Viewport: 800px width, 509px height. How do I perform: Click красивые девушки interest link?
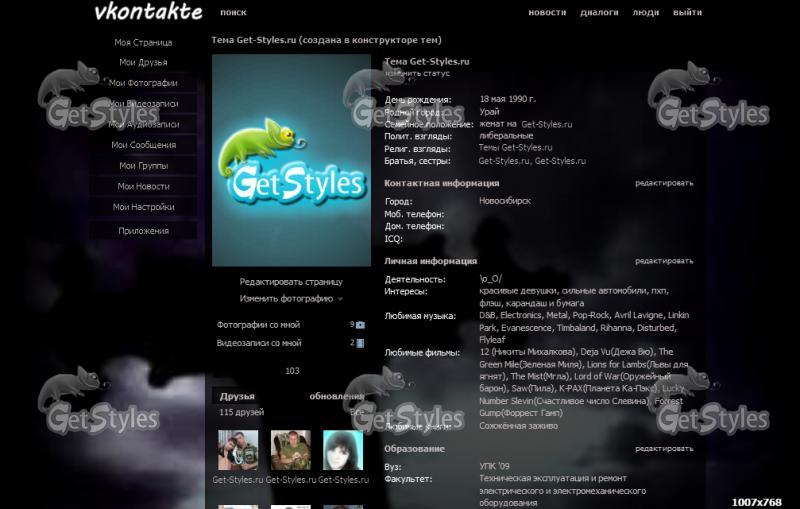(518, 291)
